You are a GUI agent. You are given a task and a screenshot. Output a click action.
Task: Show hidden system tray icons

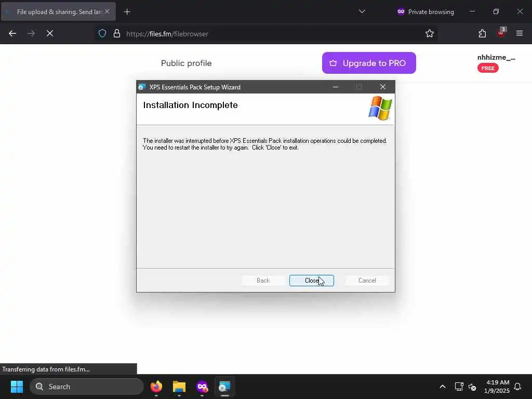[x=443, y=387]
